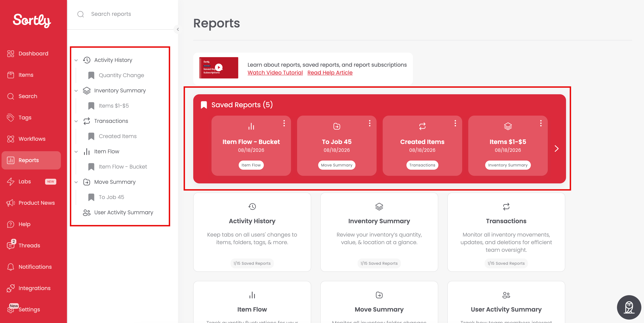This screenshot has height=323, width=644.
Task: Collapse the Item Flow tree node
Action: (x=76, y=151)
